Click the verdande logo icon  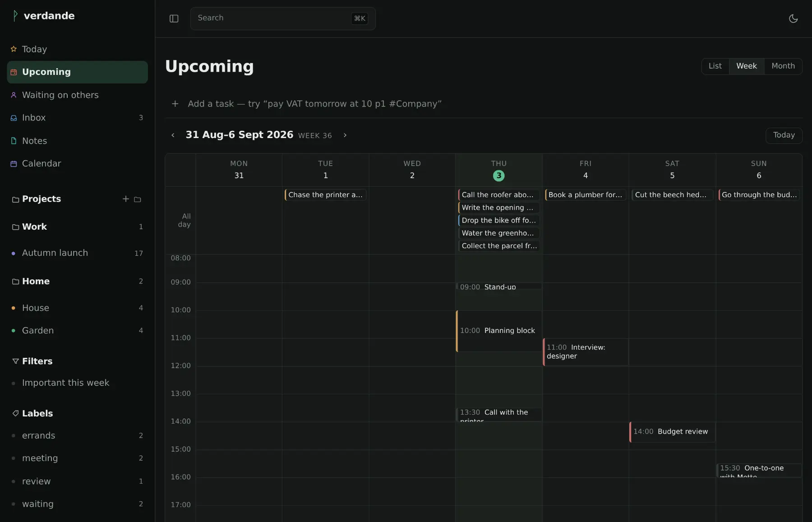coord(15,16)
